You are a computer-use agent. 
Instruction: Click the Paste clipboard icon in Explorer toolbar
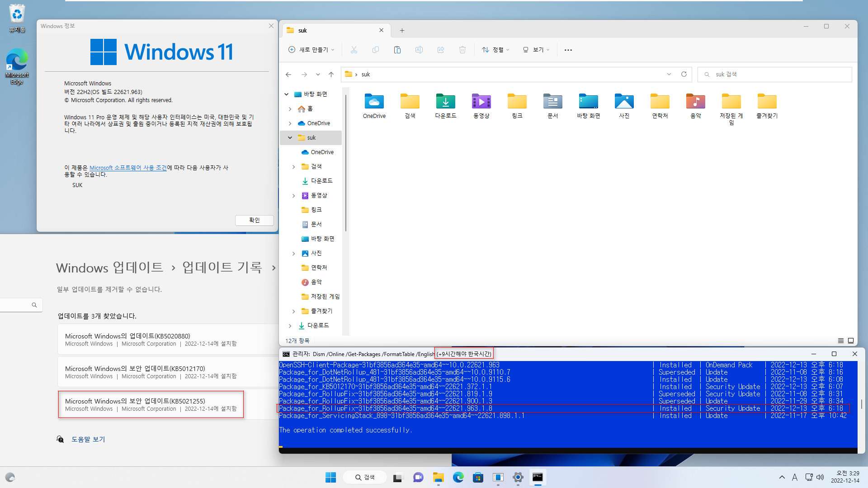click(397, 50)
